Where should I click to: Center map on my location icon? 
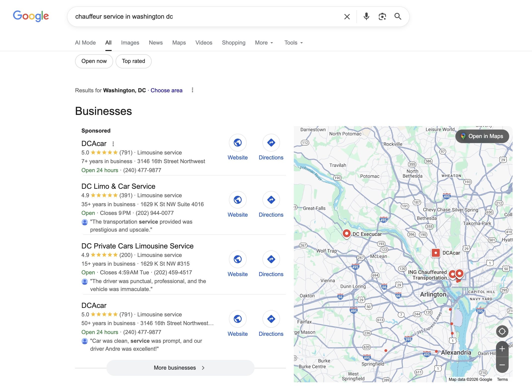point(502,331)
